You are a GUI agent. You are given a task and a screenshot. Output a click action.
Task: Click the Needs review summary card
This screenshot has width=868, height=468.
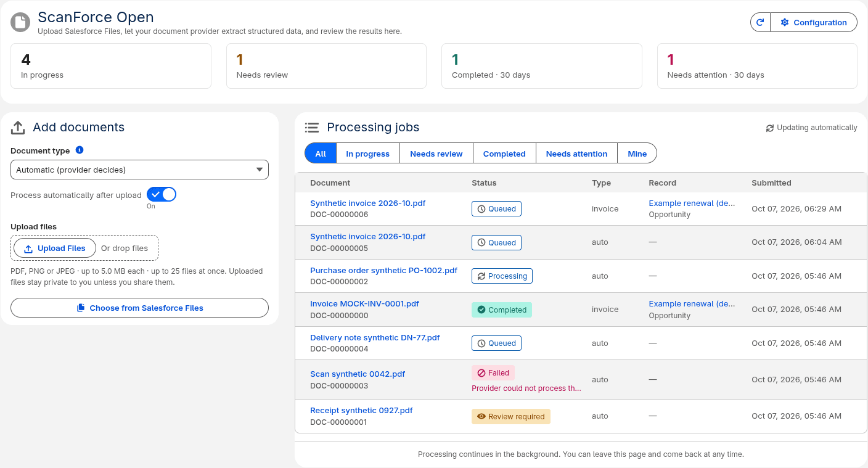click(x=326, y=66)
